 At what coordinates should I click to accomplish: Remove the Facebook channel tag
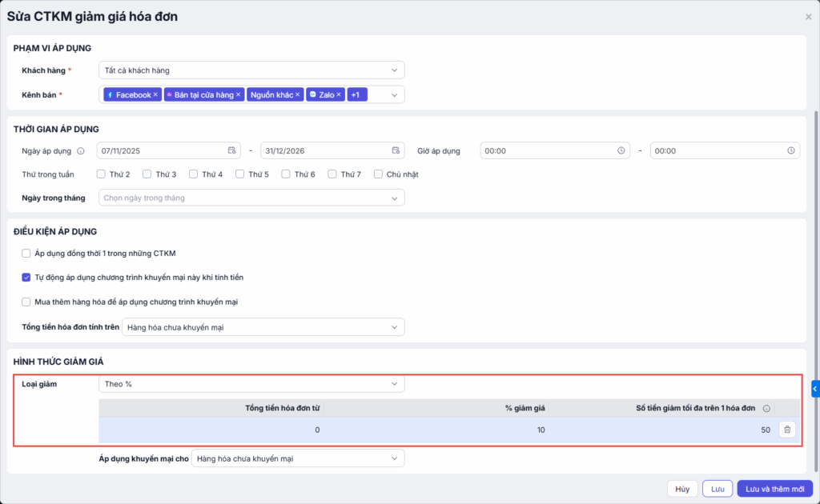(x=155, y=95)
